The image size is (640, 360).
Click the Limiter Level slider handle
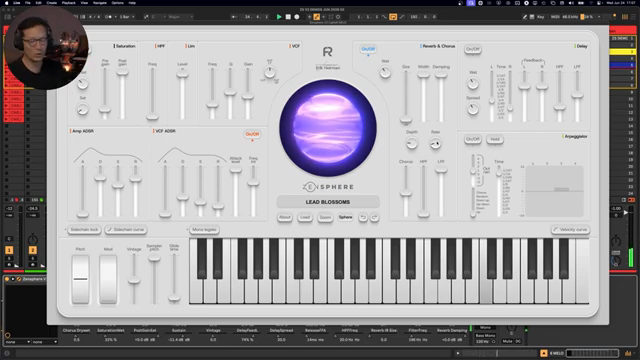pyautogui.click(x=182, y=74)
